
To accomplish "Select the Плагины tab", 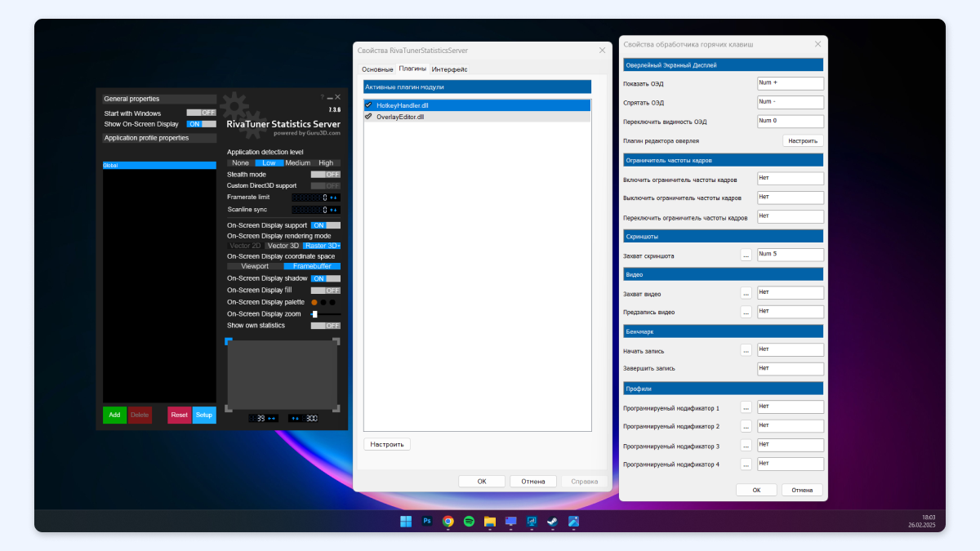I will point(412,69).
